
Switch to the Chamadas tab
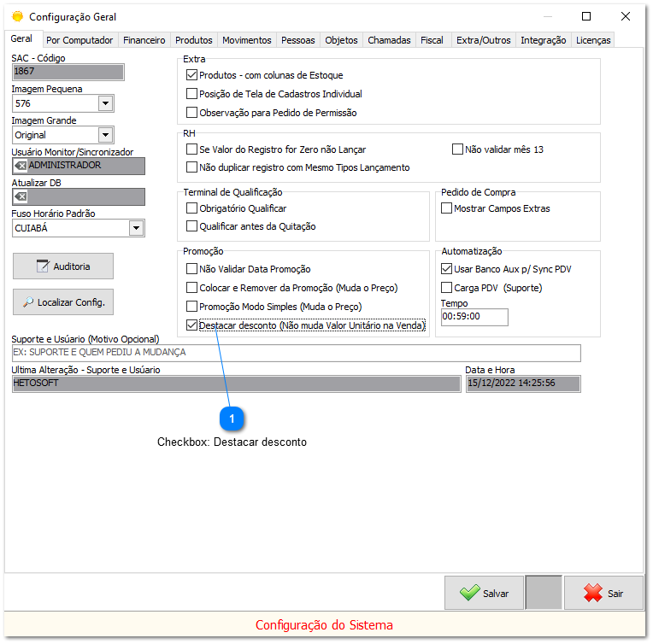(389, 40)
